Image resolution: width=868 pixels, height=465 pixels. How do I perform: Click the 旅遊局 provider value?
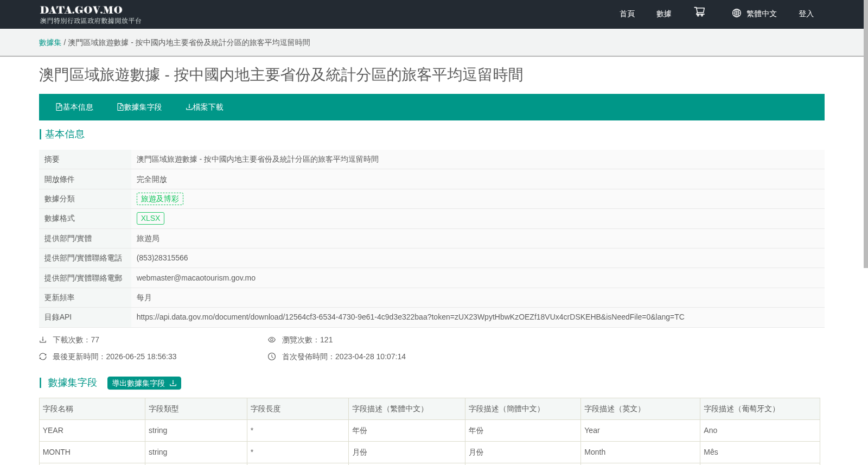(x=148, y=238)
